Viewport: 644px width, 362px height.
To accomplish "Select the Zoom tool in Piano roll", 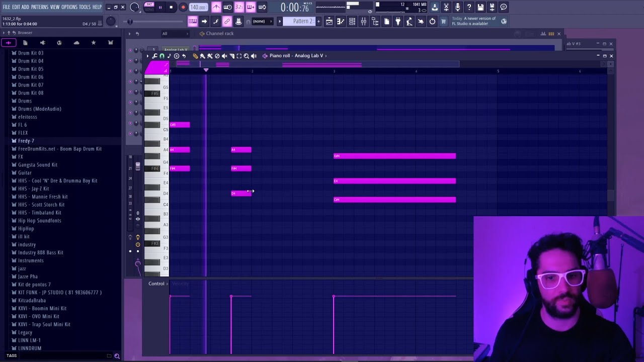I will (x=247, y=56).
